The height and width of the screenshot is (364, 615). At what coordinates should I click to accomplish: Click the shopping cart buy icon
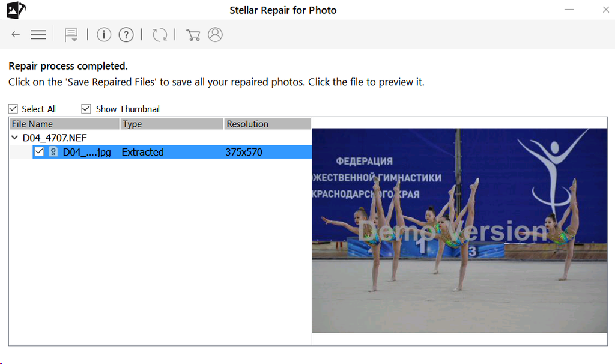[193, 35]
